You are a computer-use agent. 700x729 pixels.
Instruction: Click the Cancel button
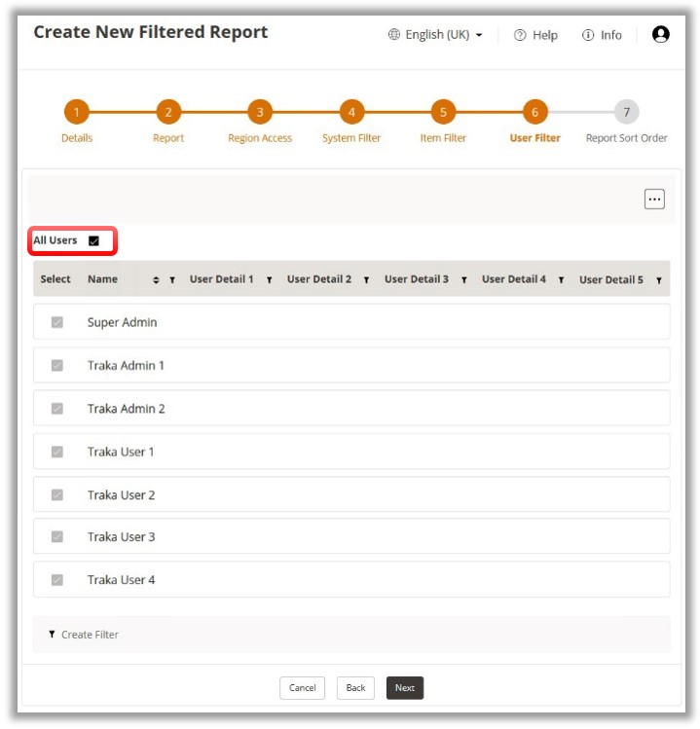303,688
